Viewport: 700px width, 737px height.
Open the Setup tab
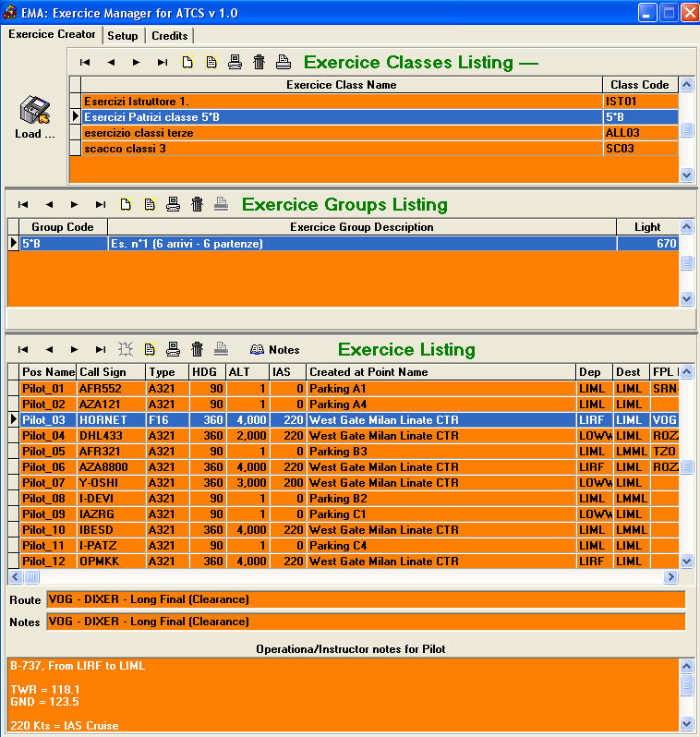pyautogui.click(x=123, y=36)
